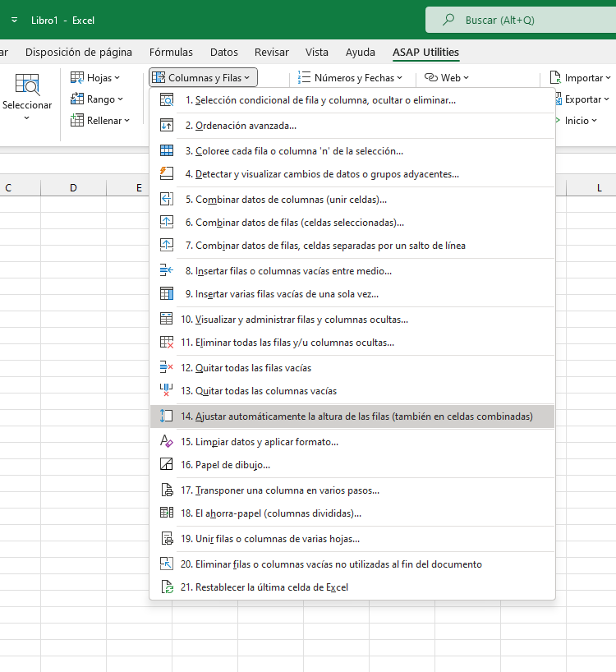Click the icon for Insertar varias filas vacías

pos(166,293)
